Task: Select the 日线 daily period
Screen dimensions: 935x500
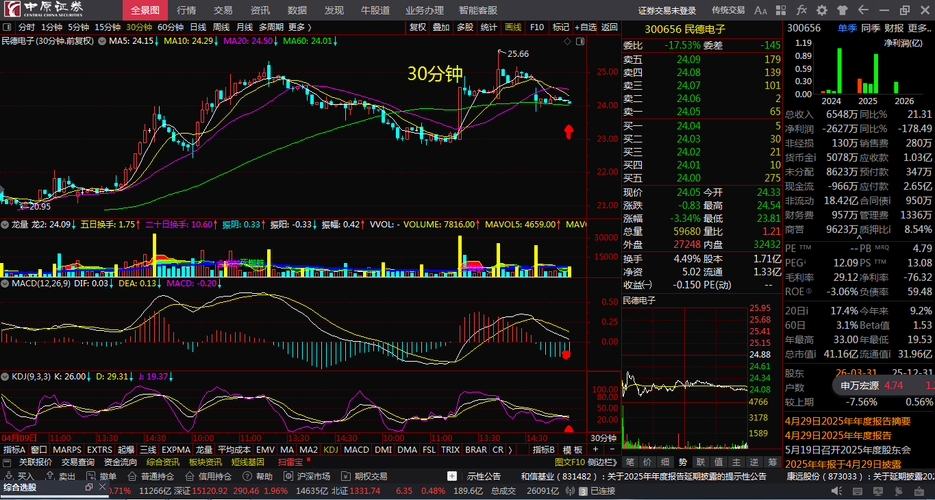Action: 198,27
